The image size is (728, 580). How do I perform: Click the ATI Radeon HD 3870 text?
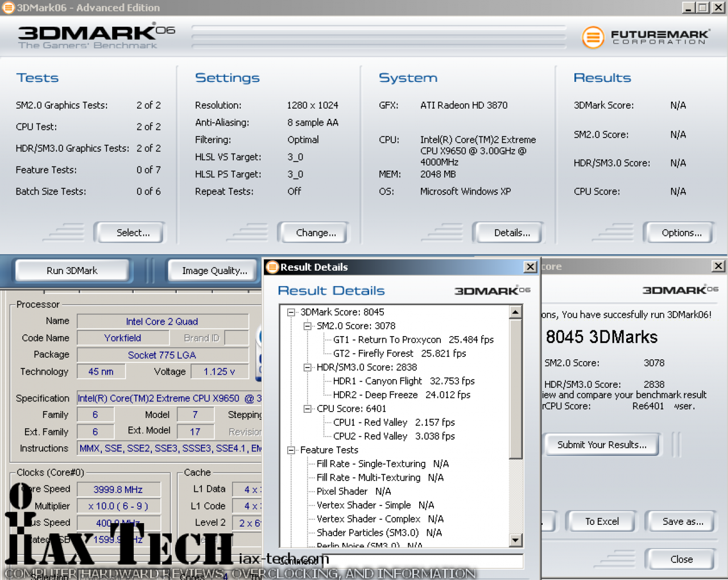(464, 105)
